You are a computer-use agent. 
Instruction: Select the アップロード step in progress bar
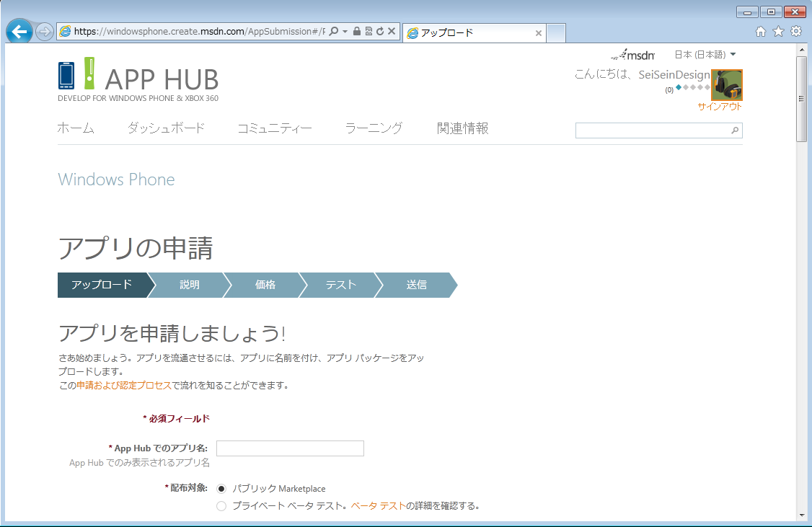click(102, 285)
